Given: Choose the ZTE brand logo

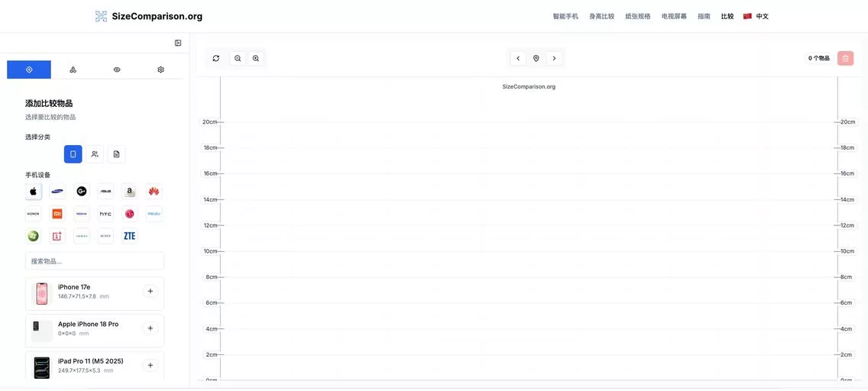Looking at the screenshot, I should (x=130, y=236).
